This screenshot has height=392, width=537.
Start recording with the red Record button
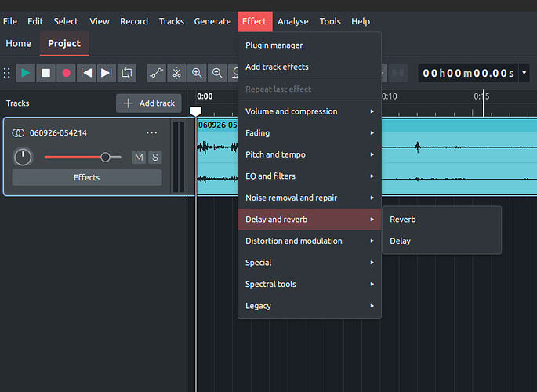66,73
